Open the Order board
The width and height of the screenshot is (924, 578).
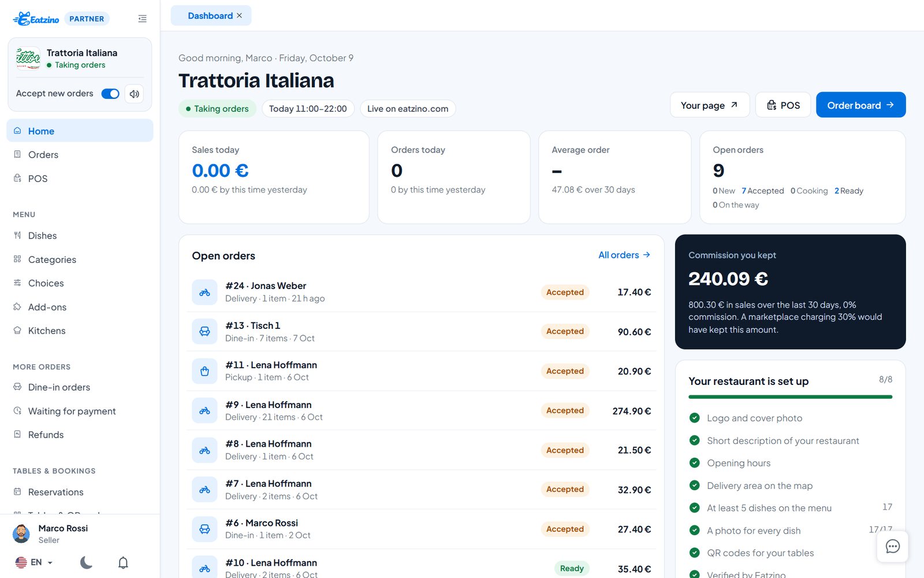click(860, 105)
